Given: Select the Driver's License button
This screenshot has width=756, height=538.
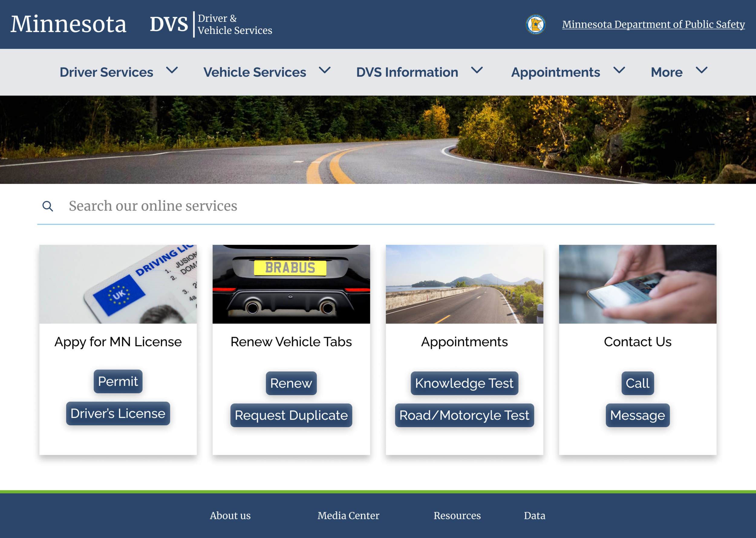Looking at the screenshot, I should (x=118, y=413).
